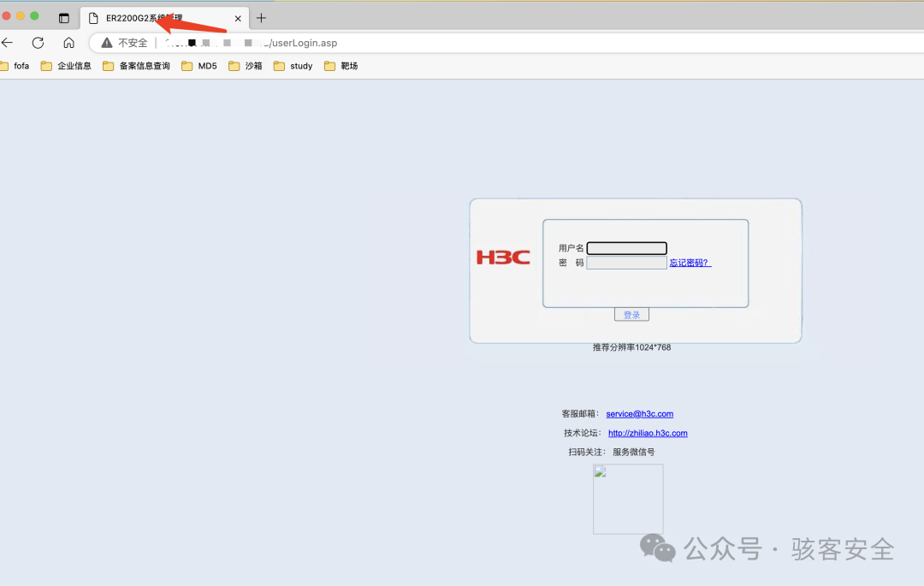Click the H3C logo
Viewport: 924px width, 586px height.
coord(503,257)
